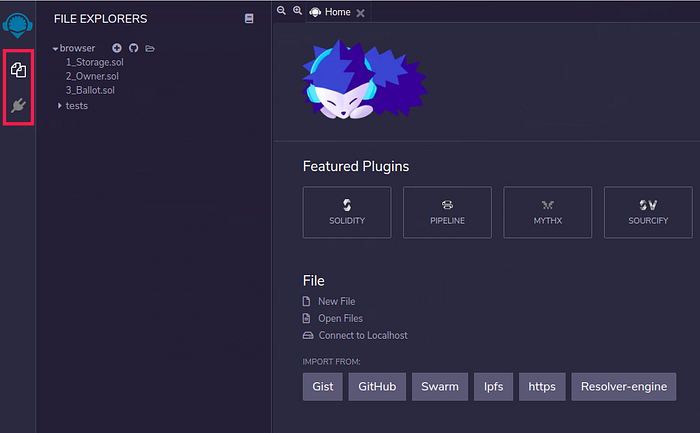
Task: Import from Swarm
Action: (x=440, y=387)
